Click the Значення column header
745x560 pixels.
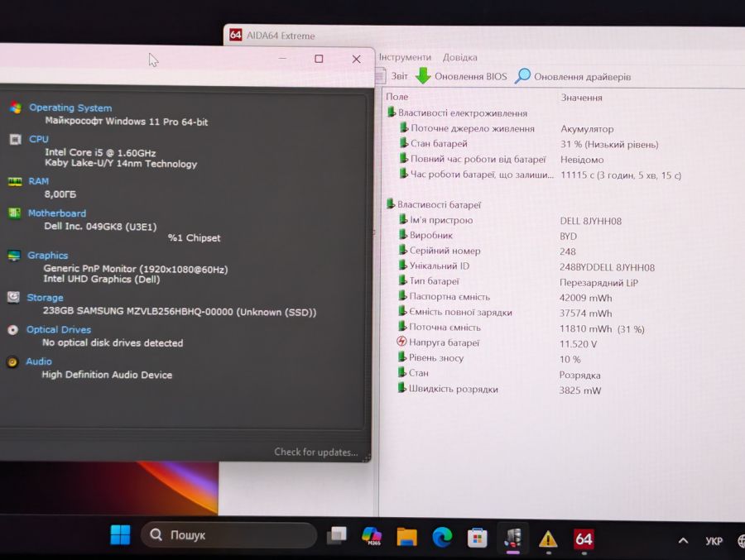tap(582, 98)
